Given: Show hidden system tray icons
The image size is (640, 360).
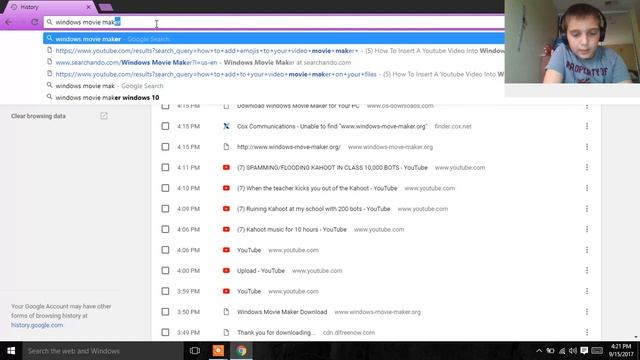Looking at the screenshot, I should click(539, 351).
